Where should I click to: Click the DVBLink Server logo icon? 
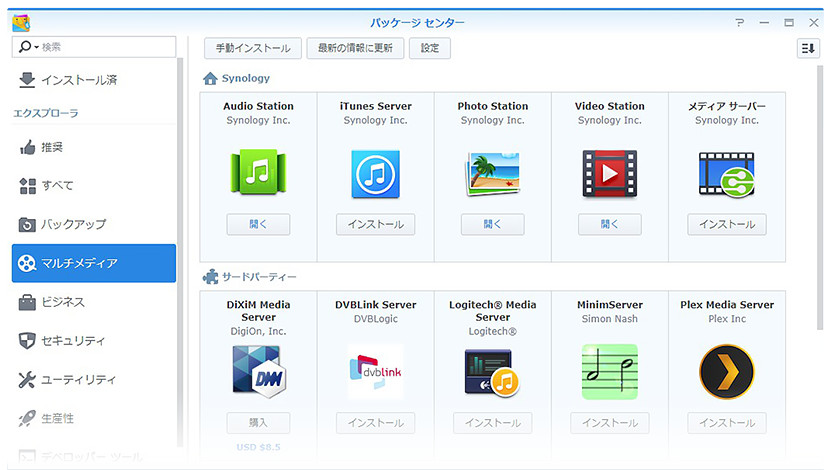coord(375,371)
